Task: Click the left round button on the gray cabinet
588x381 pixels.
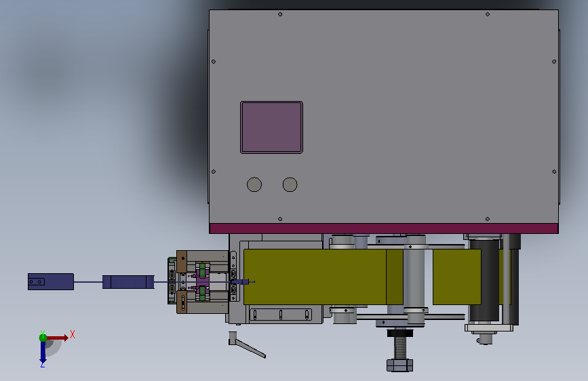Action: pos(254,184)
